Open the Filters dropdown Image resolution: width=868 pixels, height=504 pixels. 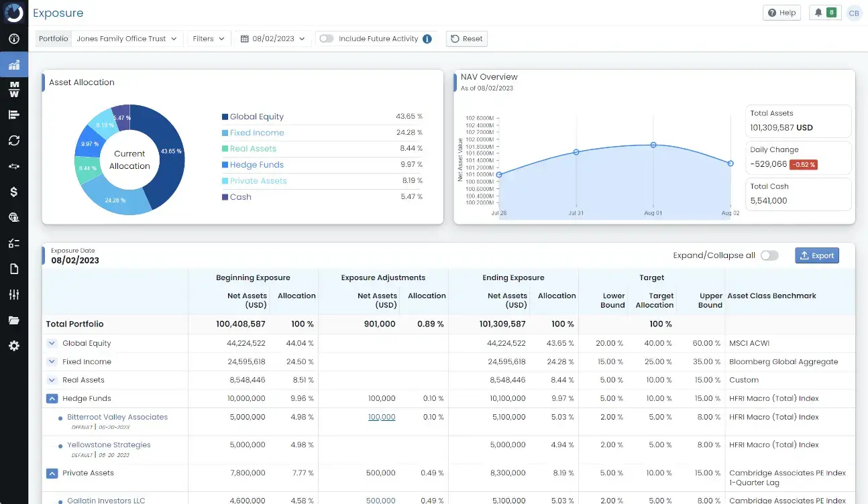[209, 39]
